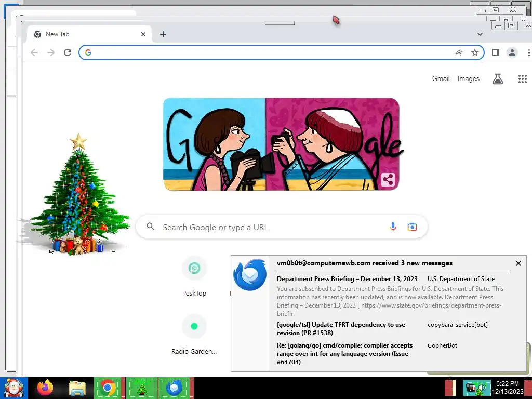Screen dimensions: 532x399
Task: Open the Images link
Action: [468, 79]
